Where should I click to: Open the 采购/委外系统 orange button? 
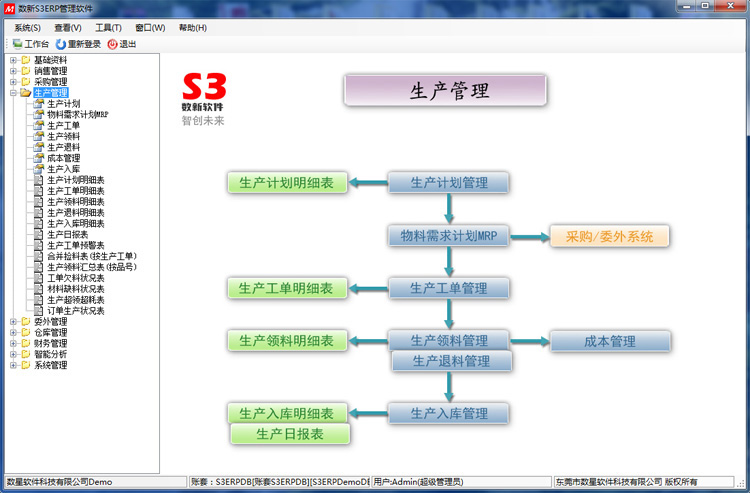tap(609, 236)
